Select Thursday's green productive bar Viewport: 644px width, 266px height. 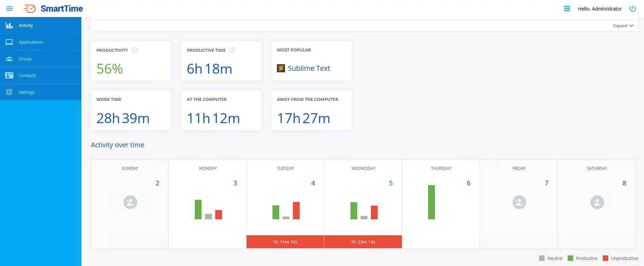tap(431, 202)
